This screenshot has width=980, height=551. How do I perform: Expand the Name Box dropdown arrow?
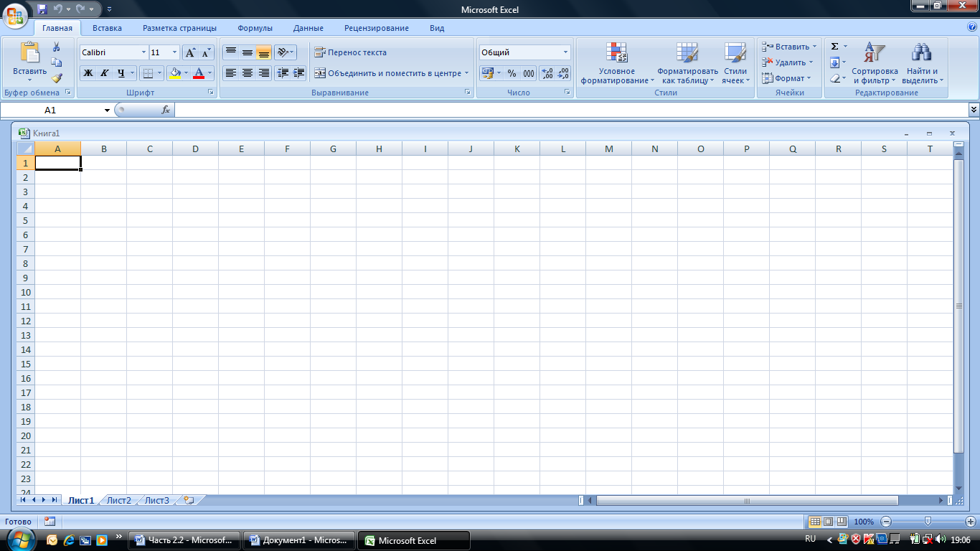(x=107, y=110)
